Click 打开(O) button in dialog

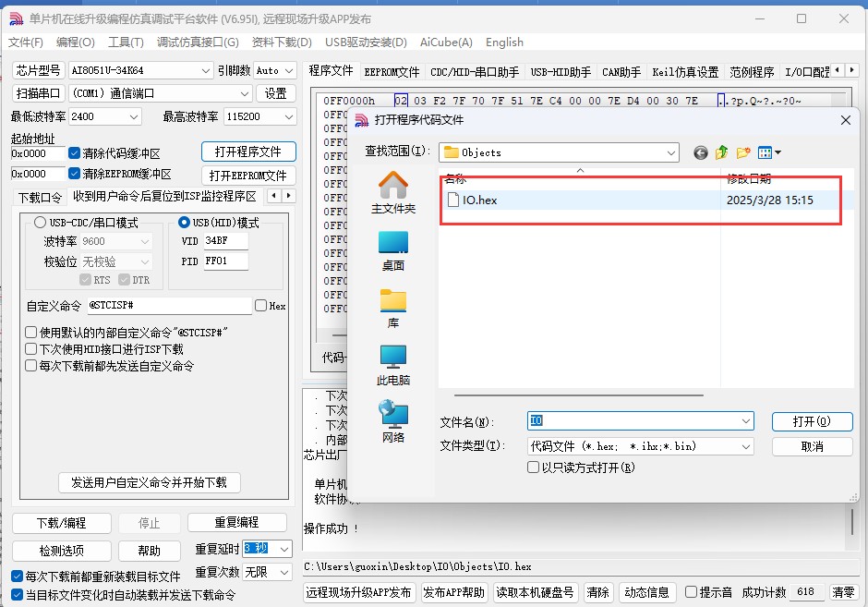point(812,421)
